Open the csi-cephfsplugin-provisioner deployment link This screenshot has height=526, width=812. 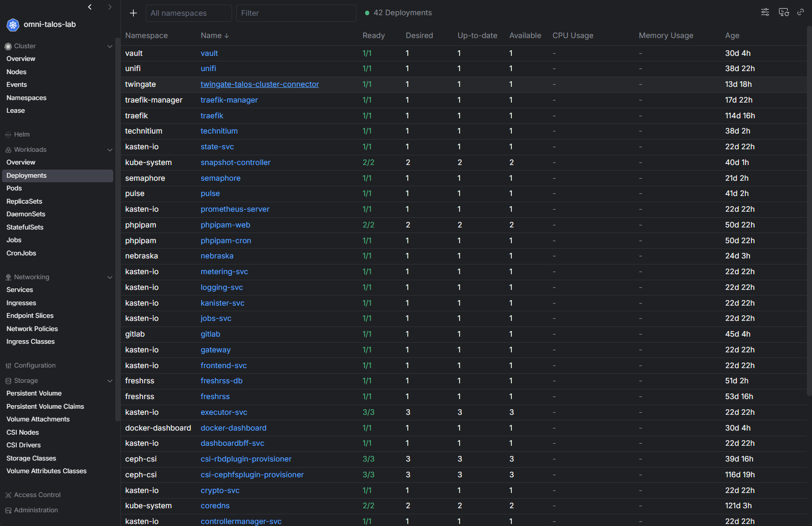[252, 475]
